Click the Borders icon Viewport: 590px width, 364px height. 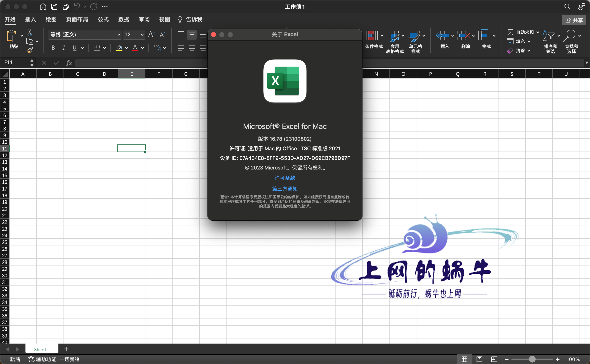pos(97,48)
